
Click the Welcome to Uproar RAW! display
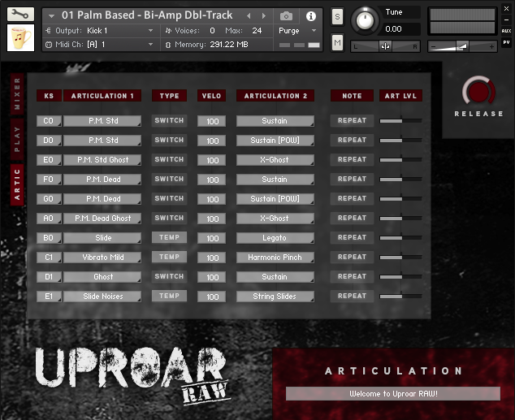393,393
